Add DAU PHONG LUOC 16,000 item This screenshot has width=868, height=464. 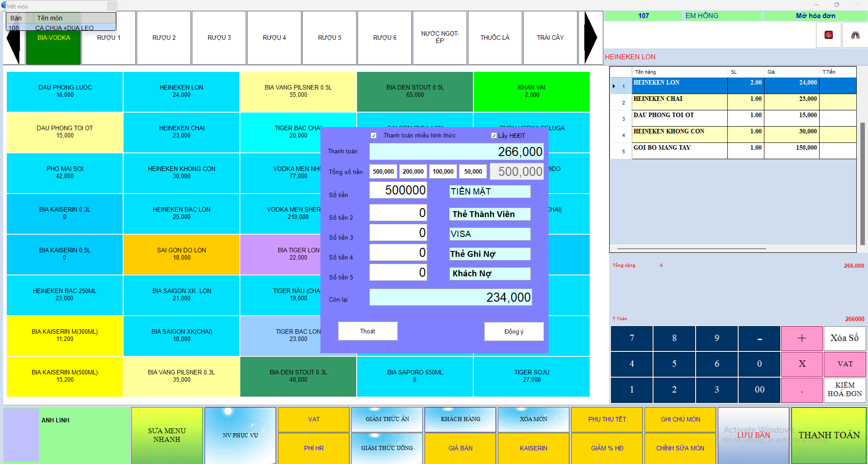click(65, 91)
